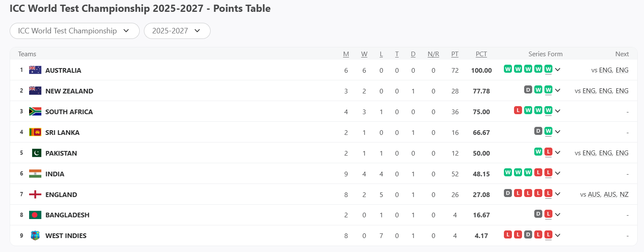This screenshot has height=252, width=644.
Task: Sort table by PCT column header
Action: (x=481, y=54)
